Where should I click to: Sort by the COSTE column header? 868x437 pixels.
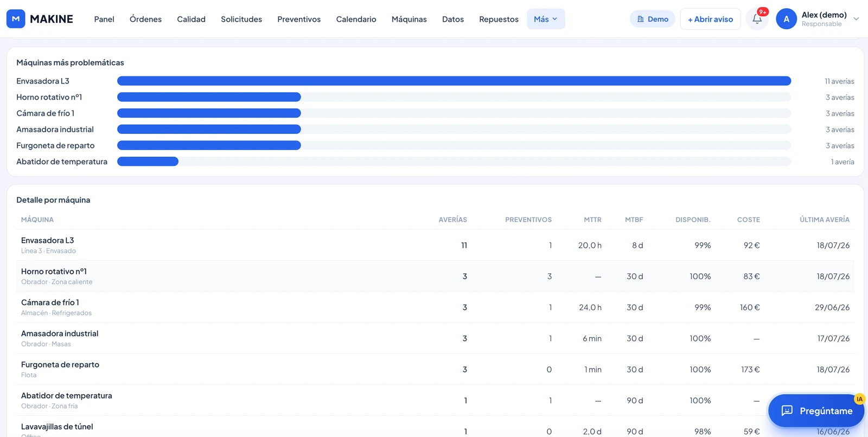coord(748,220)
